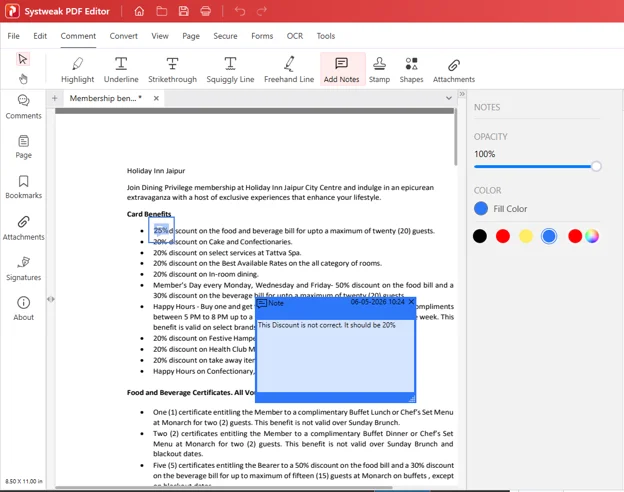
Task: Close the Note popup
Action: [411, 302]
